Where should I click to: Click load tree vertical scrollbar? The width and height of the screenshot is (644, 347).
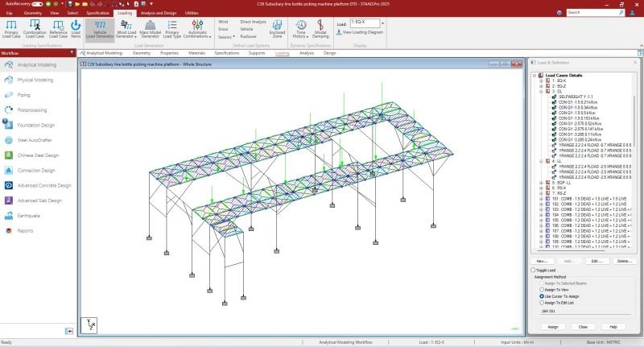tap(634, 121)
